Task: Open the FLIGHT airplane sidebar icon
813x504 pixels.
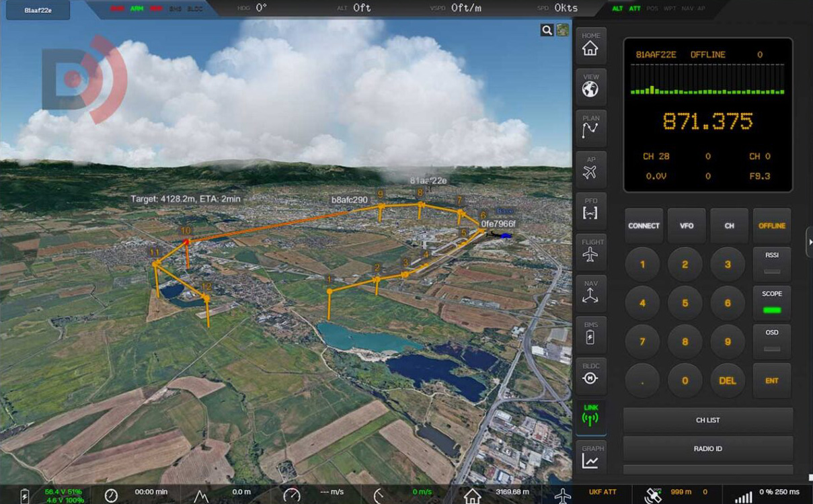Action: coord(590,252)
